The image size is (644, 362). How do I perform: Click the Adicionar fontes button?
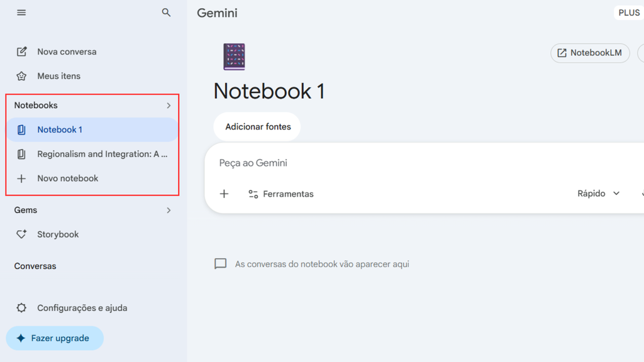[x=257, y=126]
